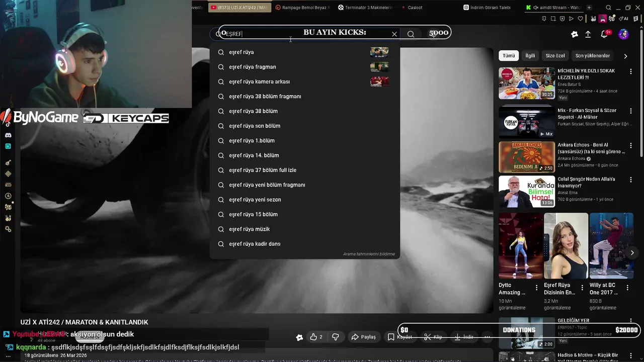This screenshot has width=644, height=362.
Task: Choose suggestion 'eşref rüya 38 bölüm fragmanı'
Action: coord(305,97)
